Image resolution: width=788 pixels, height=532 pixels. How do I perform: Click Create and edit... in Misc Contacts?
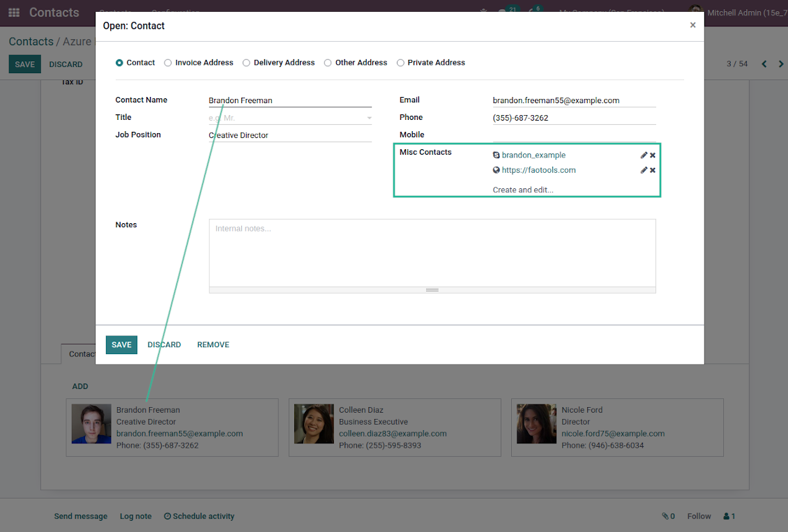point(523,190)
